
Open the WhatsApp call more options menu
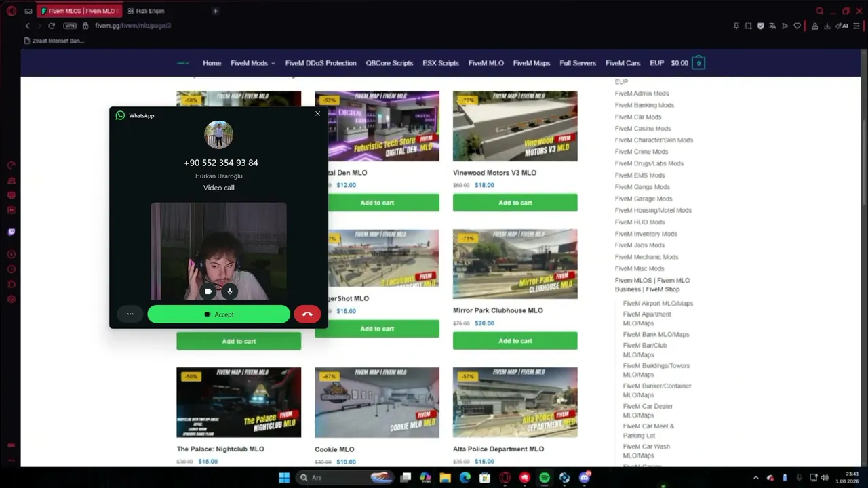(130, 314)
